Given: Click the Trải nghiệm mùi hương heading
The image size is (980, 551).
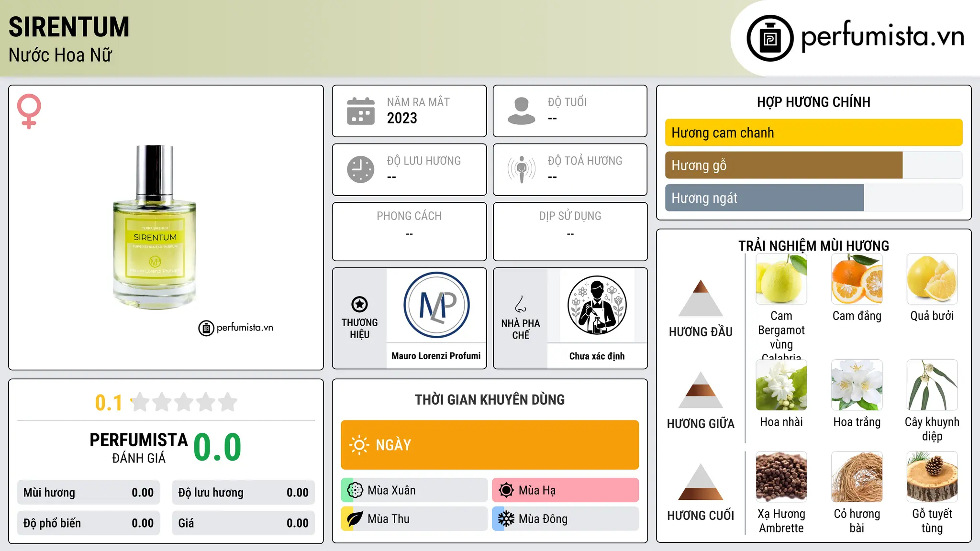Looking at the screenshot, I should tap(813, 246).
